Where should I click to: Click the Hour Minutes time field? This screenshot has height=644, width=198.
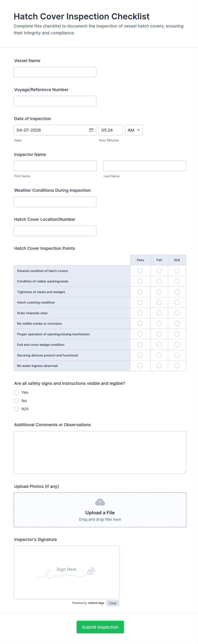(x=110, y=130)
